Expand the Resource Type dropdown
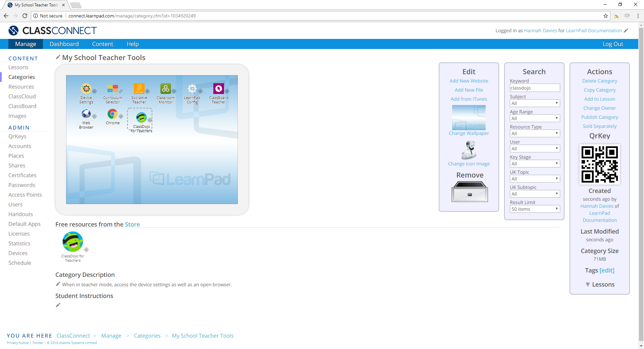 pyautogui.click(x=535, y=134)
